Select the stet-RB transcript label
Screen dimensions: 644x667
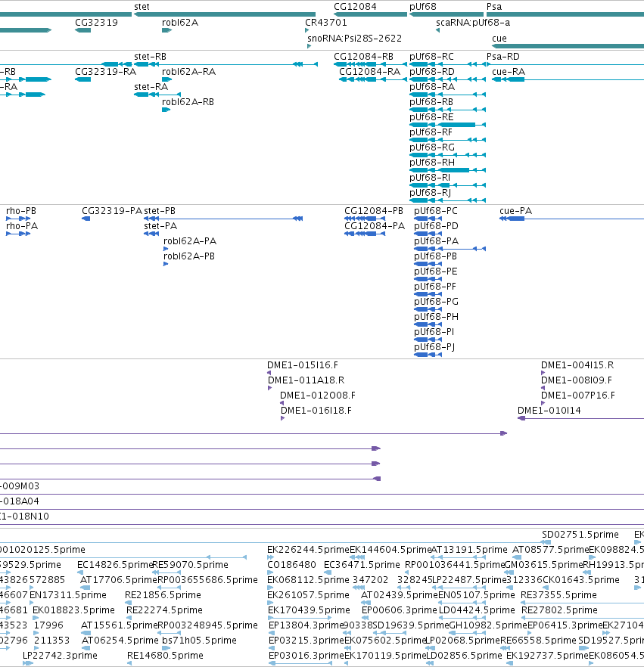pos(151,57)
